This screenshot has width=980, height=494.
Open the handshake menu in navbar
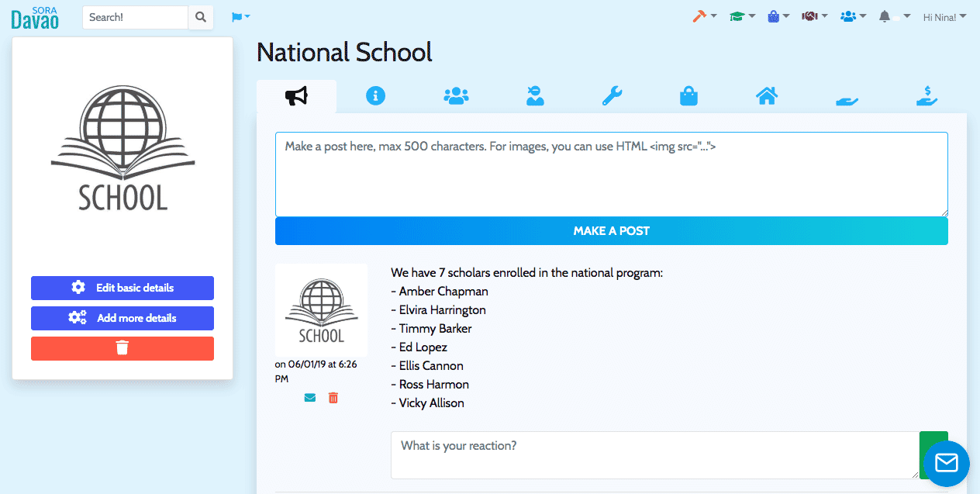coord(815,16)
